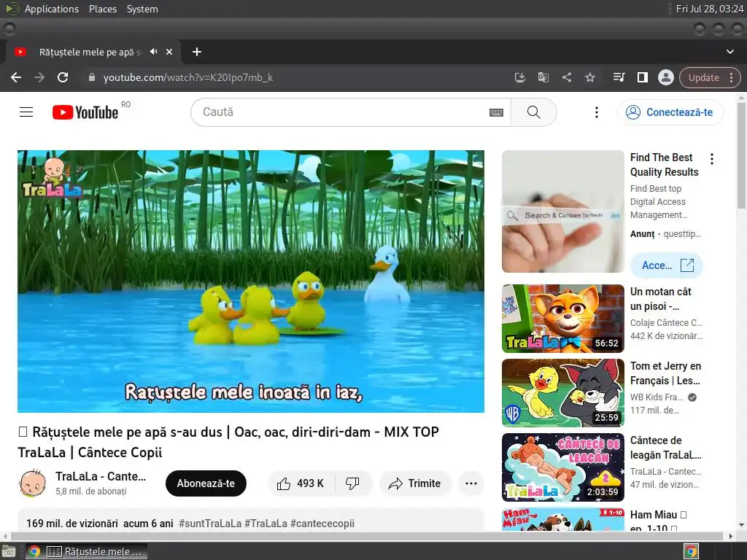Click Abonează-te subscribe button
The image size is (747, 560).
(206, 483)
